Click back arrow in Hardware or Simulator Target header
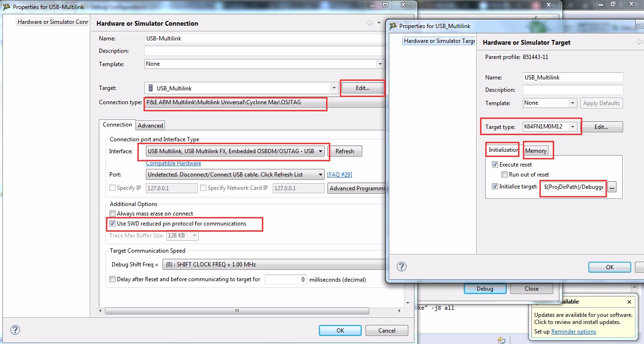Image resolution: width=644 pixels, height=344 pixels. (x=640, y=42)
